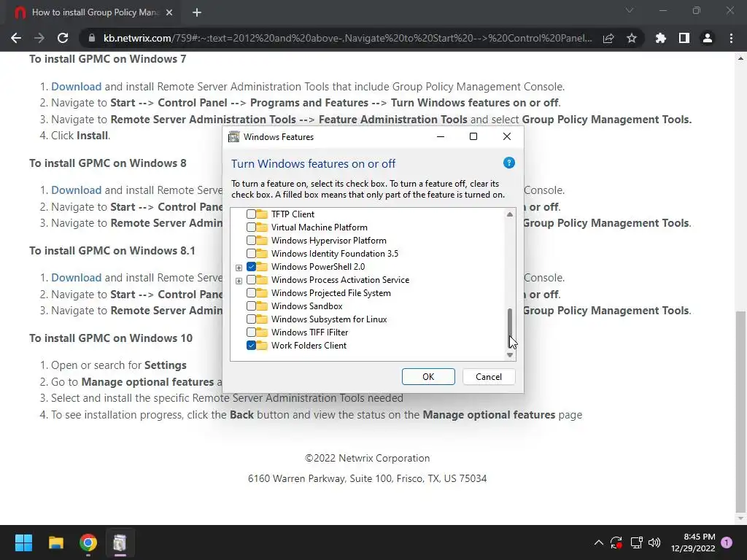Enable Windows Sandbox checkbox
The width and height of the screenshot is (747, 560).
click(x=251, y=306)
